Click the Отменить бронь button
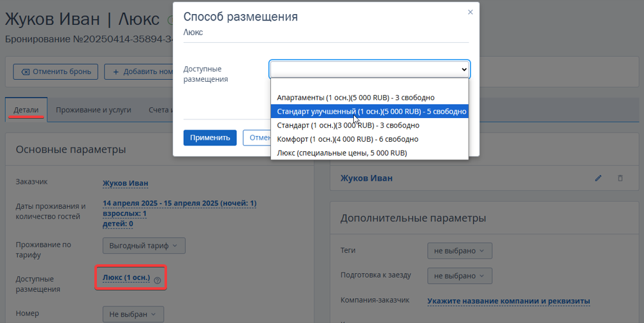The image size is (644, 323). pyautogui.click(x=55, y=71)
